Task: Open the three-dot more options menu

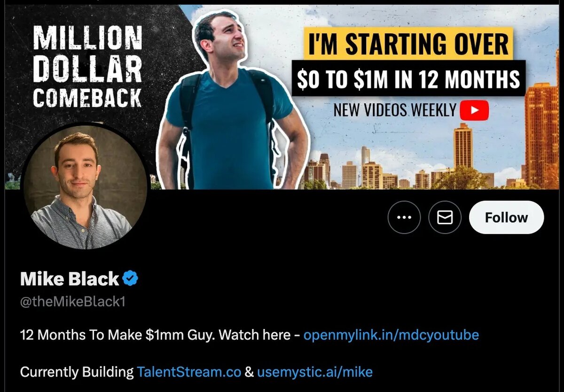Action: [404, 217]
